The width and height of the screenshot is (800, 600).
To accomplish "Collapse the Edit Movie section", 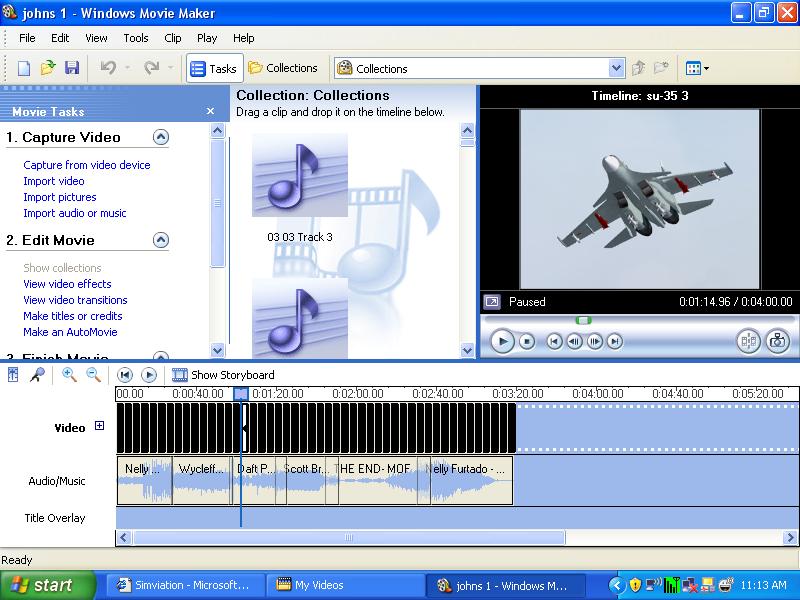I will pyautogui.click(x=161, y=240).
